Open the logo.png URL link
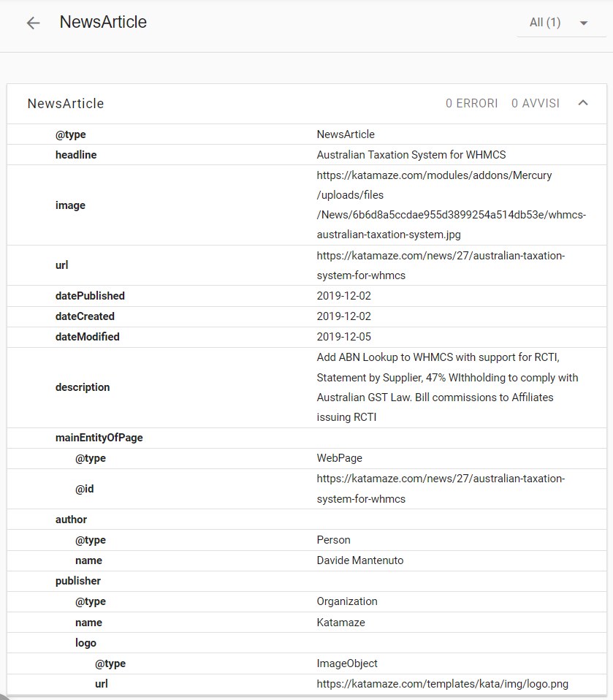The image size is (613, 700). click(443, 685)
